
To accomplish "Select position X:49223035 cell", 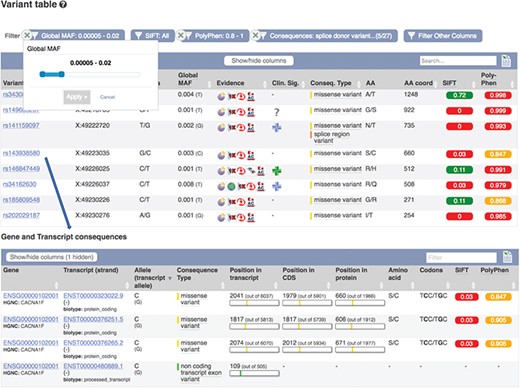I will pyautogui.click(x=92, y=153).
